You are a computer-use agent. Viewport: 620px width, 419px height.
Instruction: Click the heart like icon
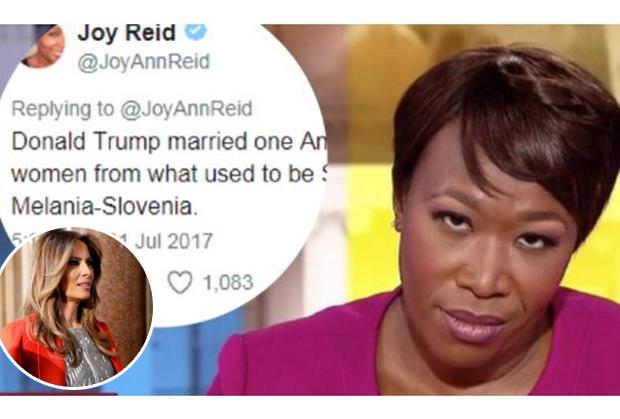pos(180,282)
